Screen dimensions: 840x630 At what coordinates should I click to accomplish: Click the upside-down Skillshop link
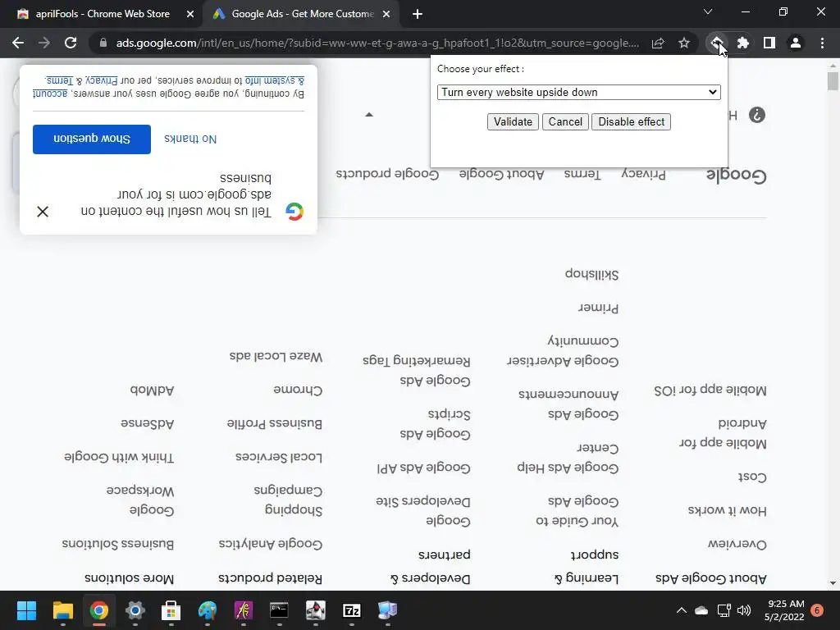coord(592,274)
